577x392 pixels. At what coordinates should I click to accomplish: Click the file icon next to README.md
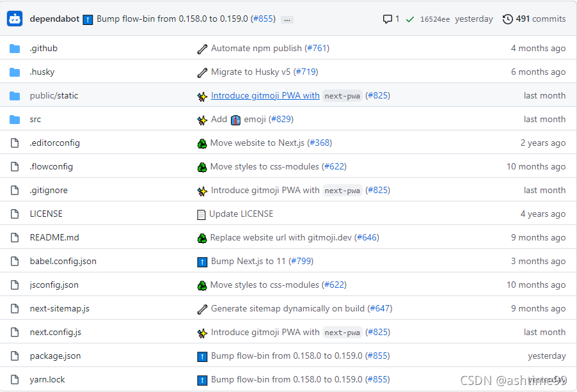15,237
